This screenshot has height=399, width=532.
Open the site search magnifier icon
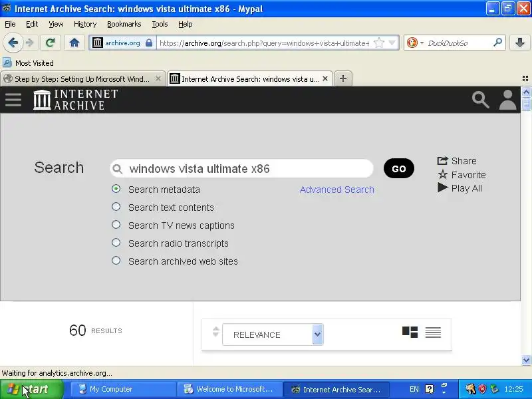click(x=480, y=100)
